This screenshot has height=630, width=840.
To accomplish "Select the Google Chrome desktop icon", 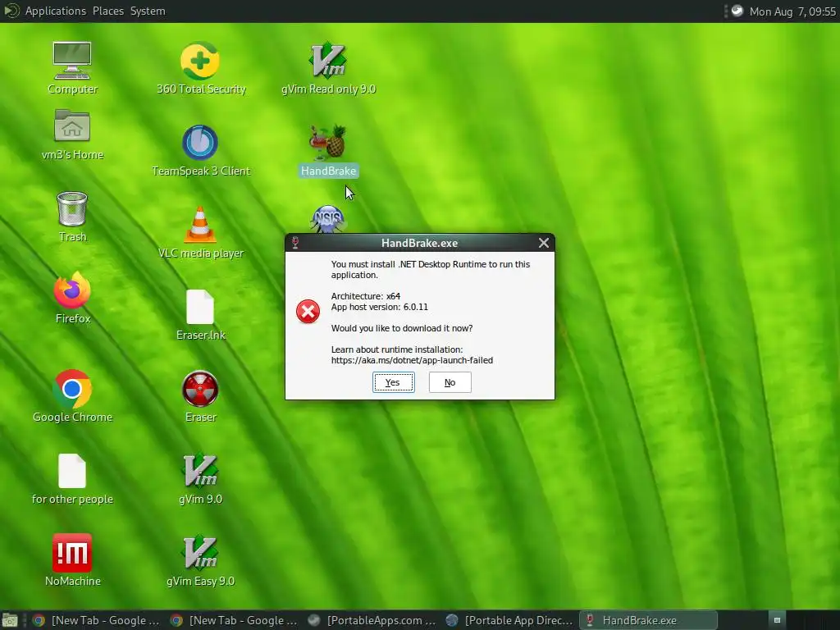I will point(72,389).
